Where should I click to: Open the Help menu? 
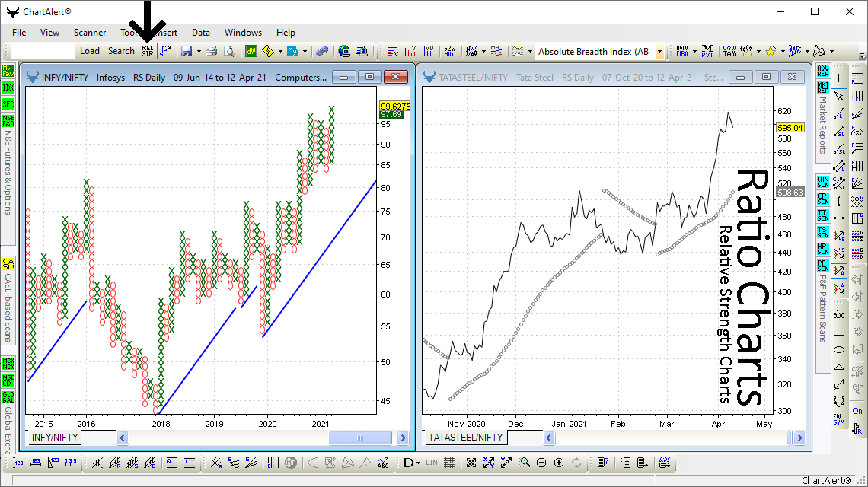286,33
